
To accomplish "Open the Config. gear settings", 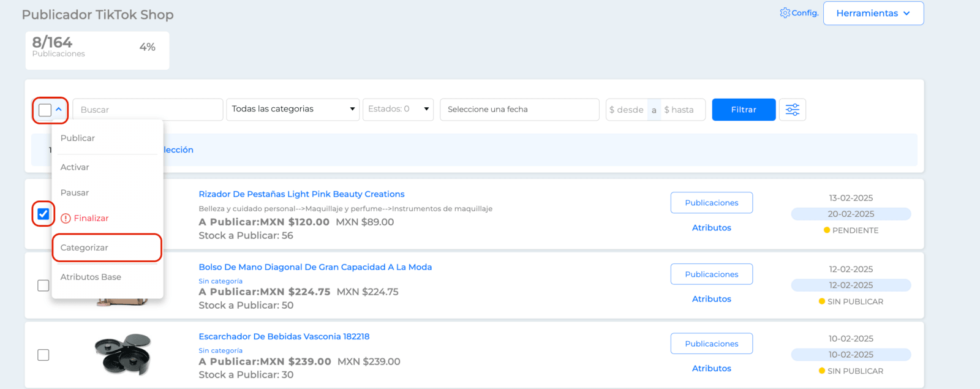I will (799, 13).
